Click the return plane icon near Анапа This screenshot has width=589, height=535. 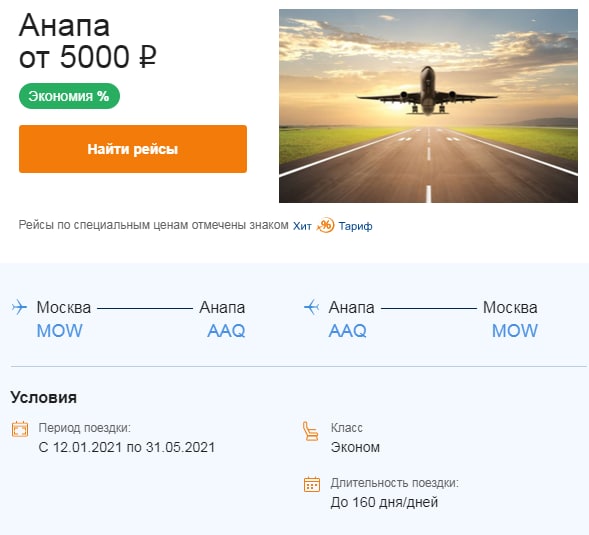(311, 307)
